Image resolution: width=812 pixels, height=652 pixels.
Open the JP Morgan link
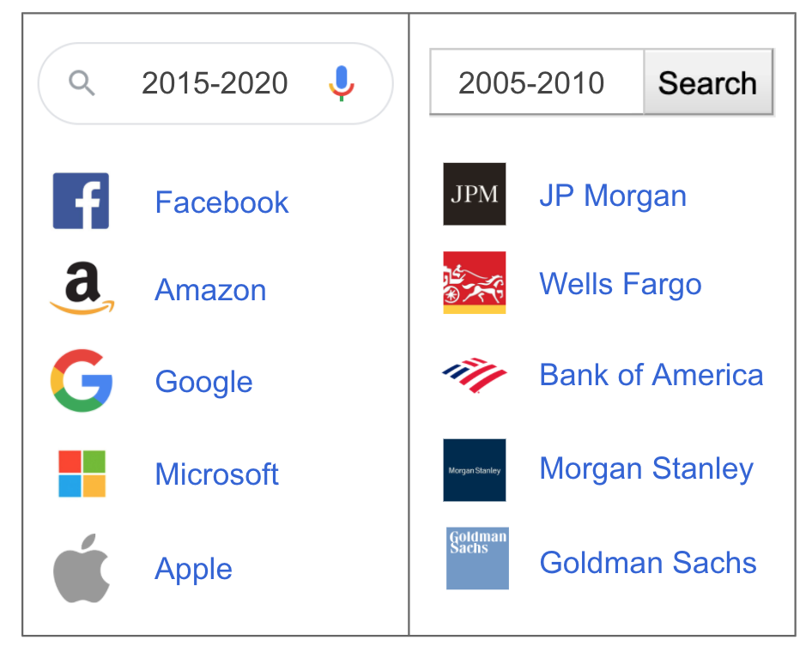point(613,196)
